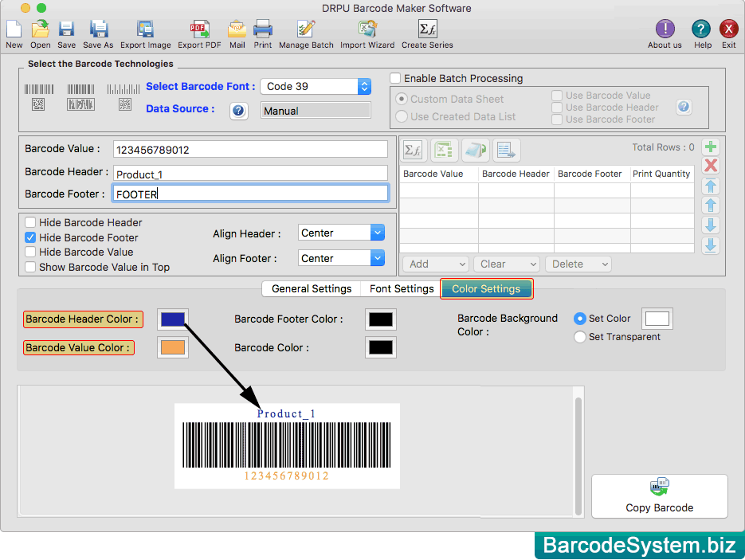Switch to Font Settings tab
Screen dimensions: 745x560
(x=402, y=289)
